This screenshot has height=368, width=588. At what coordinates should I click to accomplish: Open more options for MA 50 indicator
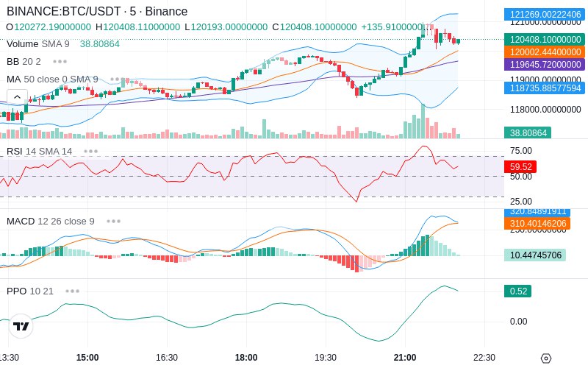coord(118,79)
